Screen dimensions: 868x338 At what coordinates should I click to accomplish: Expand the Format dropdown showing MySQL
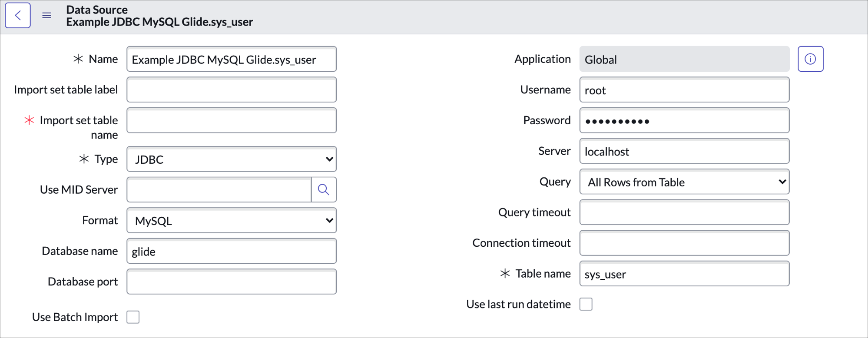pos(232,221)
